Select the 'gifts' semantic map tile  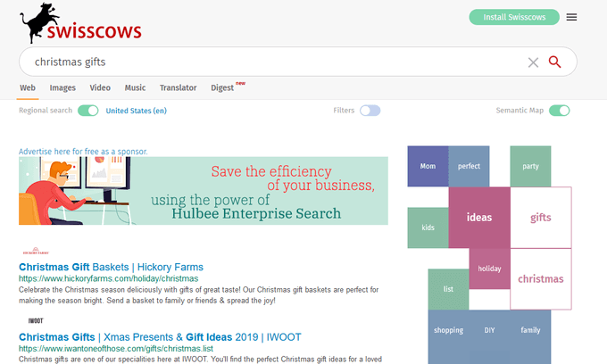tap(541, 218)
